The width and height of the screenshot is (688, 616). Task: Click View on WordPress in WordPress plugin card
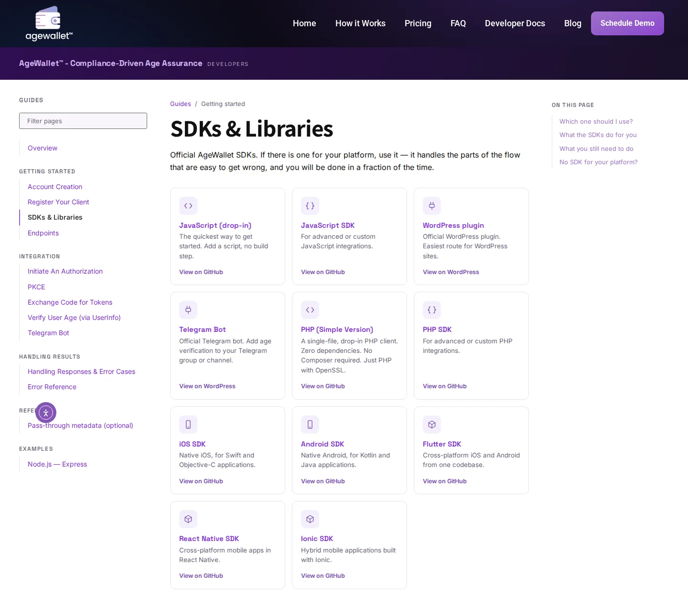(451, 272)
